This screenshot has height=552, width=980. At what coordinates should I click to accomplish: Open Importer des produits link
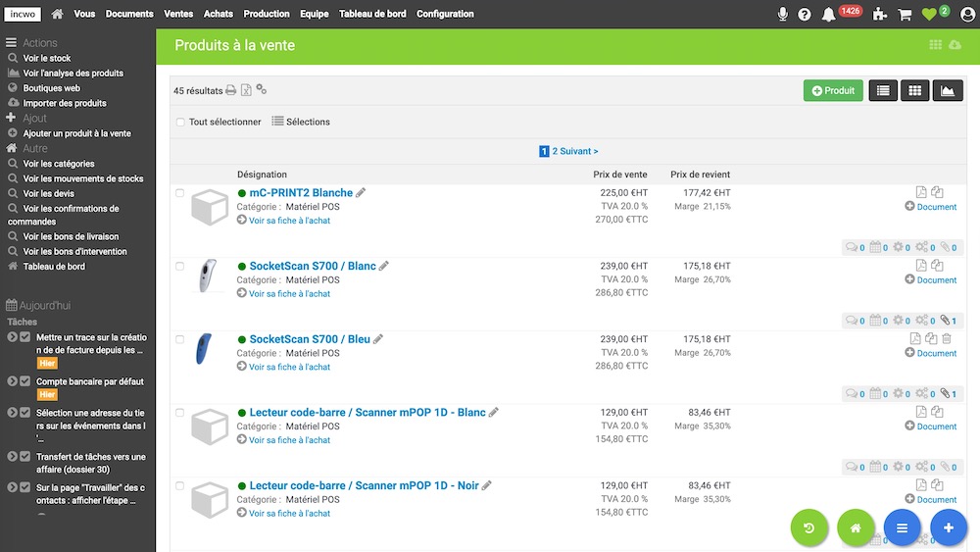pyautogui.click(x=65, y=103)
